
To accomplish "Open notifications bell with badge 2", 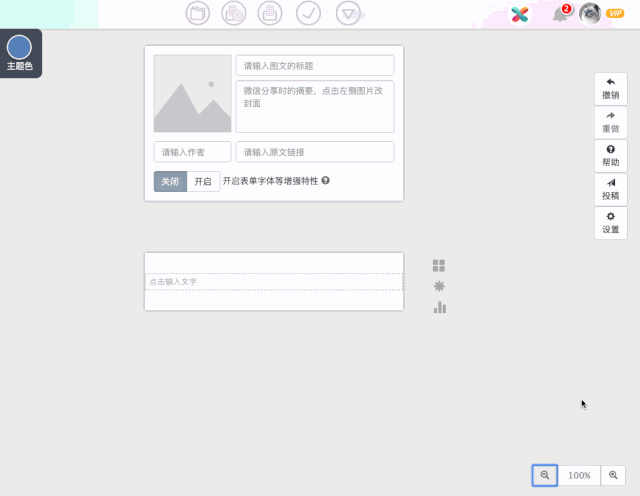I will pos(561,14).
